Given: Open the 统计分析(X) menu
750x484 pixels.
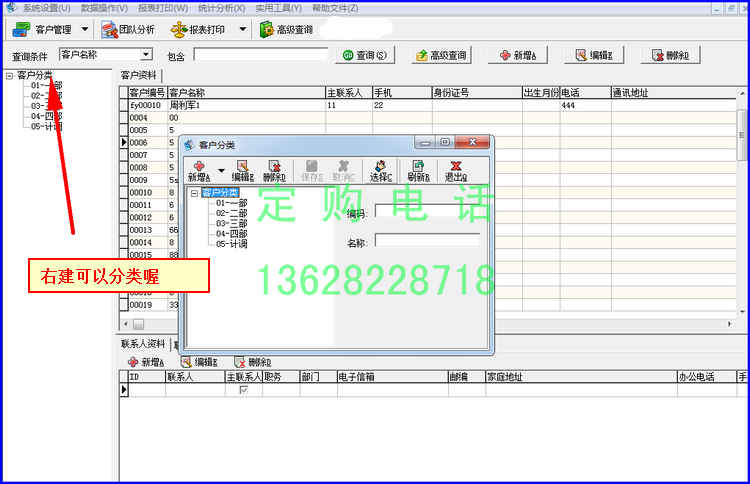Looking at the screenshot, I should [221, 8].
